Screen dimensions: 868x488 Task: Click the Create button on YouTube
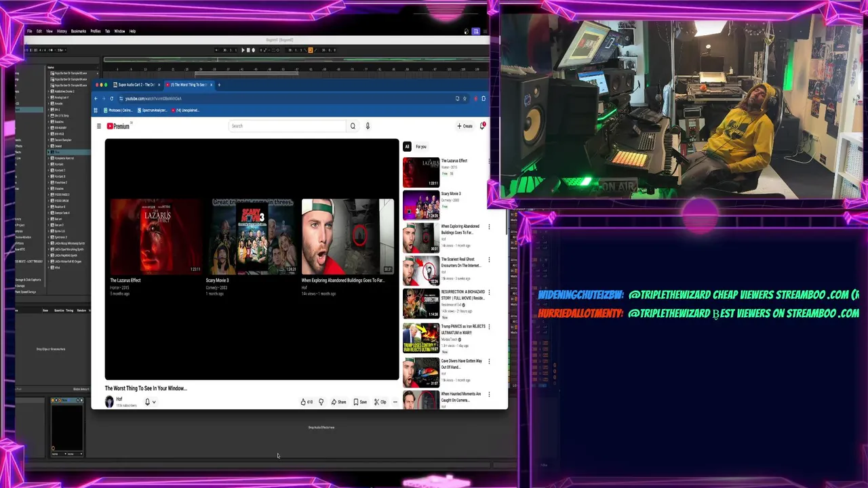pyautogui.click(x=465, y=126)
